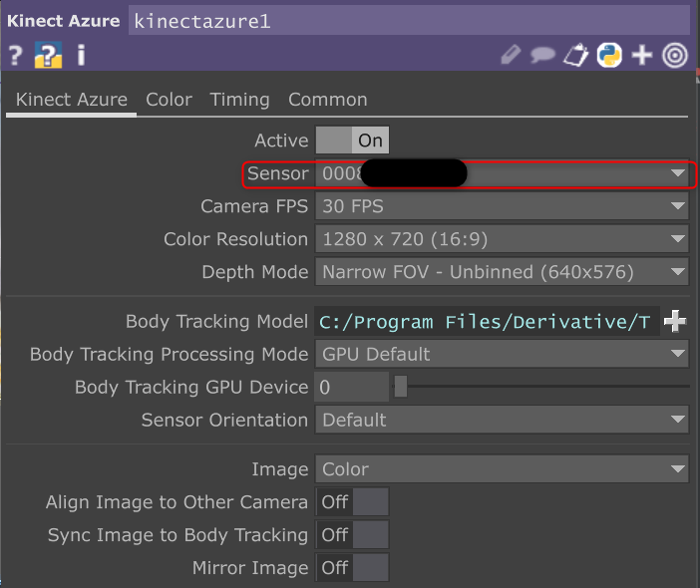Viewport: 700px width, 588px height.
Task: Open the Camera FPS dropdown
Action: (502, 206)
